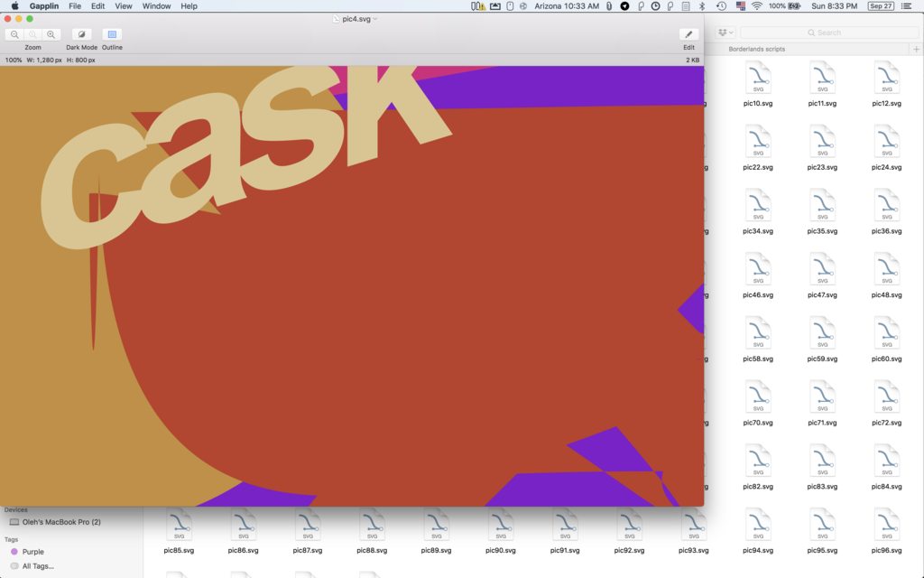Select pic22.svg file icon
Image resolution: width=924 pixels, height=578 pixels.
click(758, 143)
